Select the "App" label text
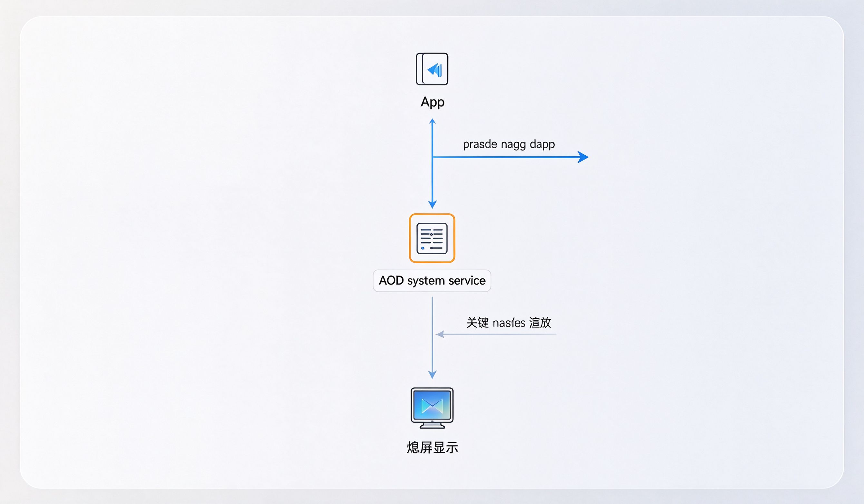The width and height of the screenshot is (864, 504). click(x=432, y=102)
